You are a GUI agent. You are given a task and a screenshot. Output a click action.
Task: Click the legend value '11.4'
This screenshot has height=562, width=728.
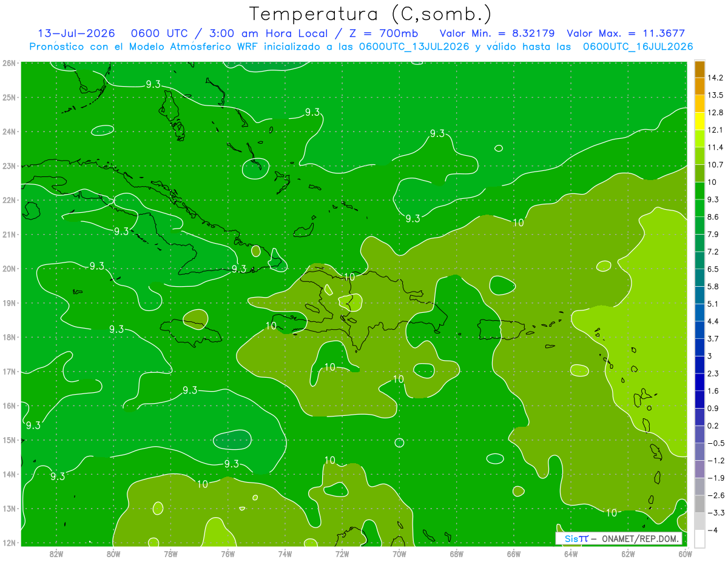pos(715,147)
